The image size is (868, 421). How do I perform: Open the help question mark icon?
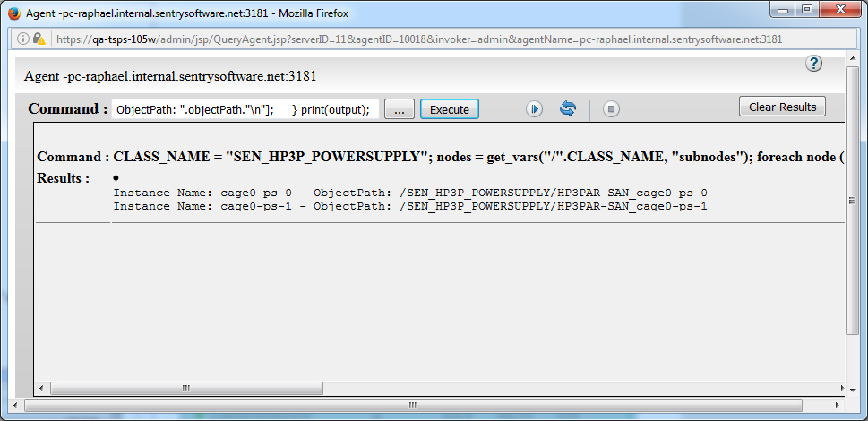[x=813, y=64]
